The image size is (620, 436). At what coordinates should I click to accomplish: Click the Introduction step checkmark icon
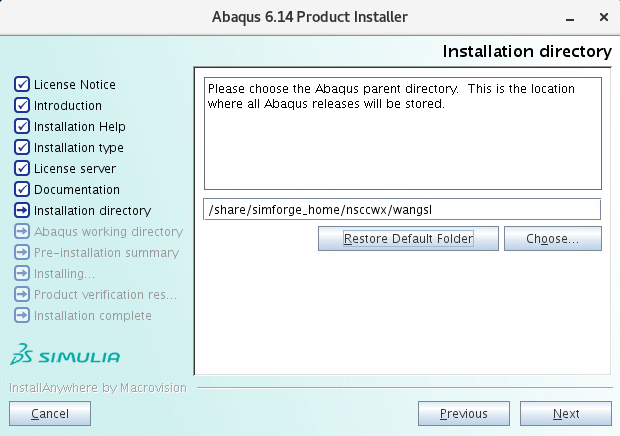coord(22,105)
